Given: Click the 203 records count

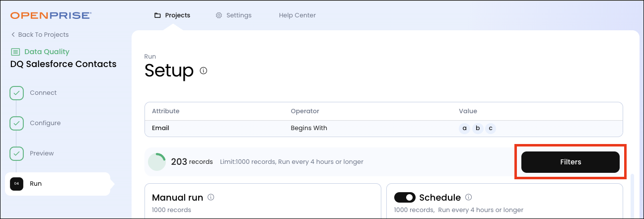Looking at the screenshot, I should coord(192,162).
